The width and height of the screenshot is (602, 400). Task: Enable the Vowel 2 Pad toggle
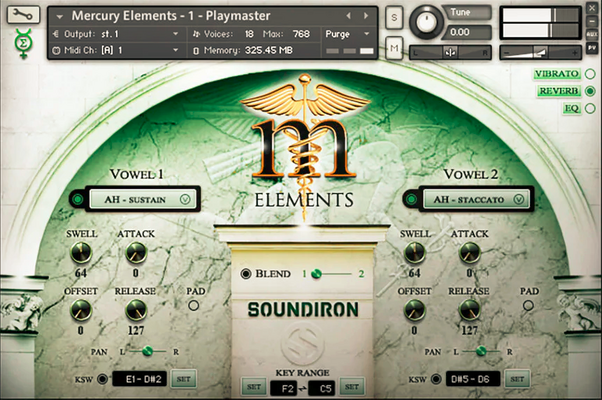528,306
